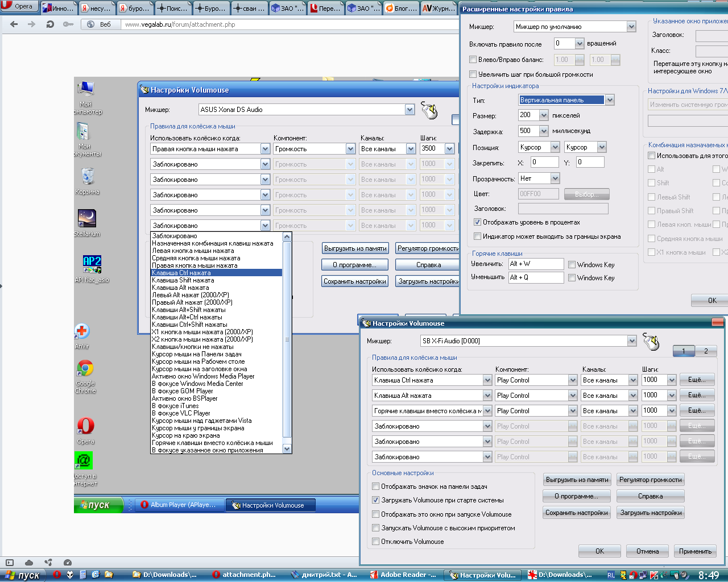Click the Volumouse mouse icon beside SB X-Fi mixer
Screen dimensions: 728x582
(x=651, y=342)
